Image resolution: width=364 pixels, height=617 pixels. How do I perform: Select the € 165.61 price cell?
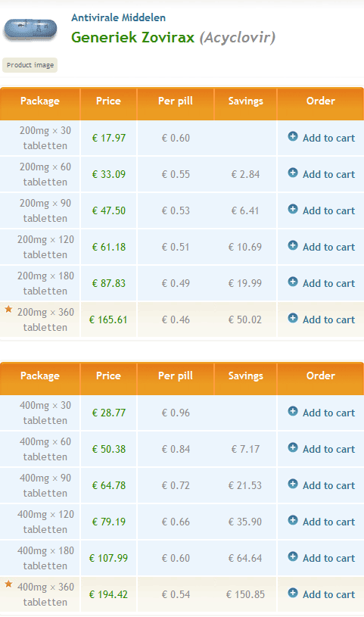click(x=108, y=319)
